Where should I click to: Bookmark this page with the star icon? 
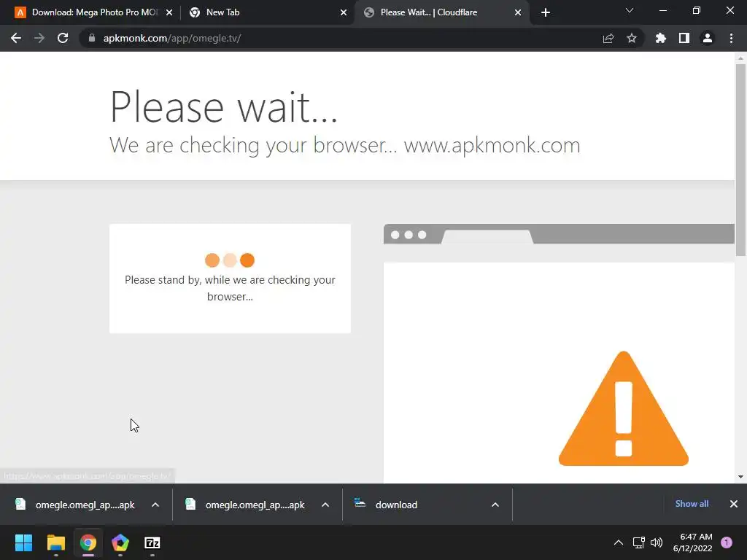[632, 38]
